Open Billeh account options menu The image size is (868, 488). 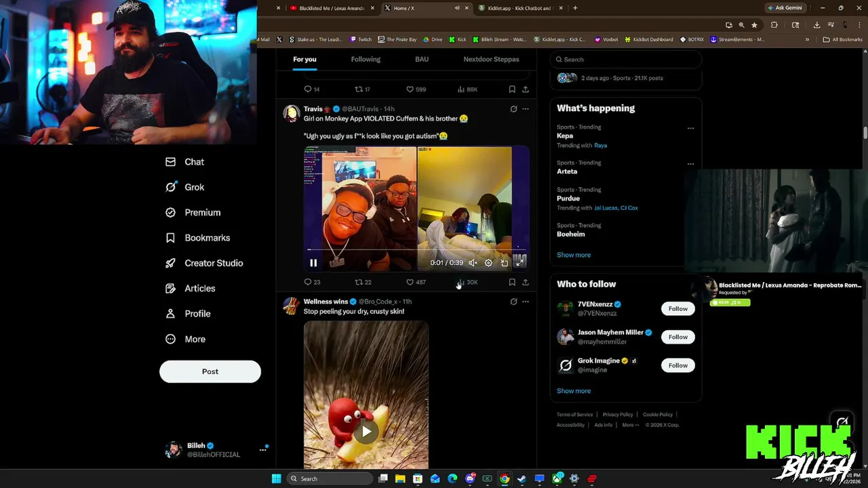pyautogui.click(x=263, y=449)
